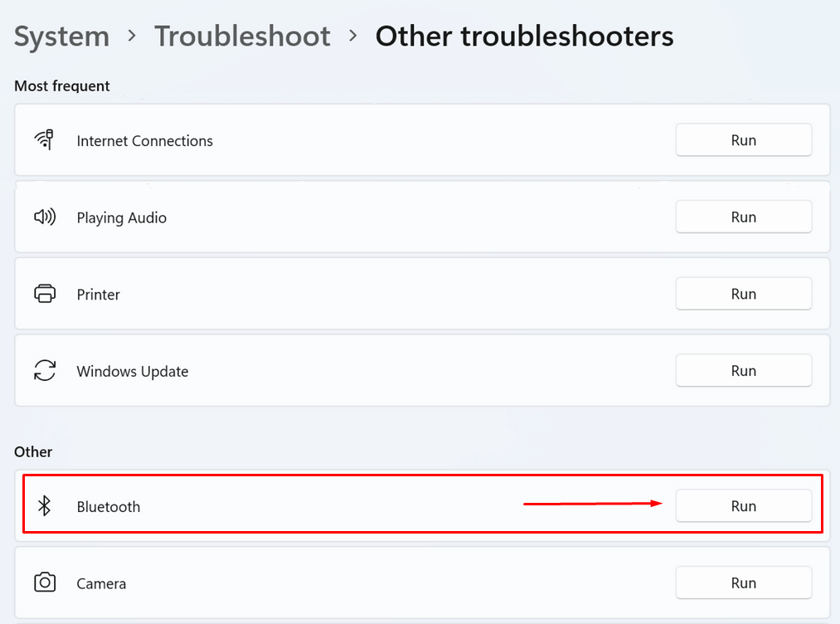Select the Playing Audio label
Image resolution: width=840 pixels, height=624 pixels.
coord(121,218)
